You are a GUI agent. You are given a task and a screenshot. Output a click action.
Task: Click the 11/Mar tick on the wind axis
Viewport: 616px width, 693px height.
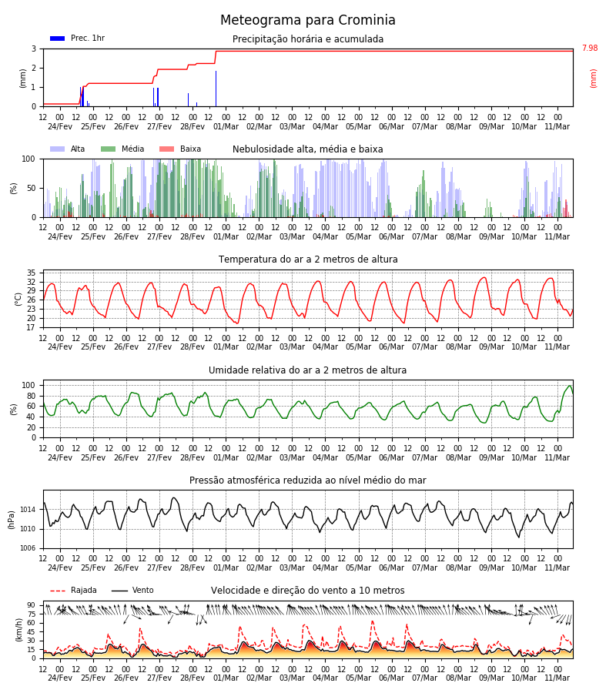pos(557,678)
